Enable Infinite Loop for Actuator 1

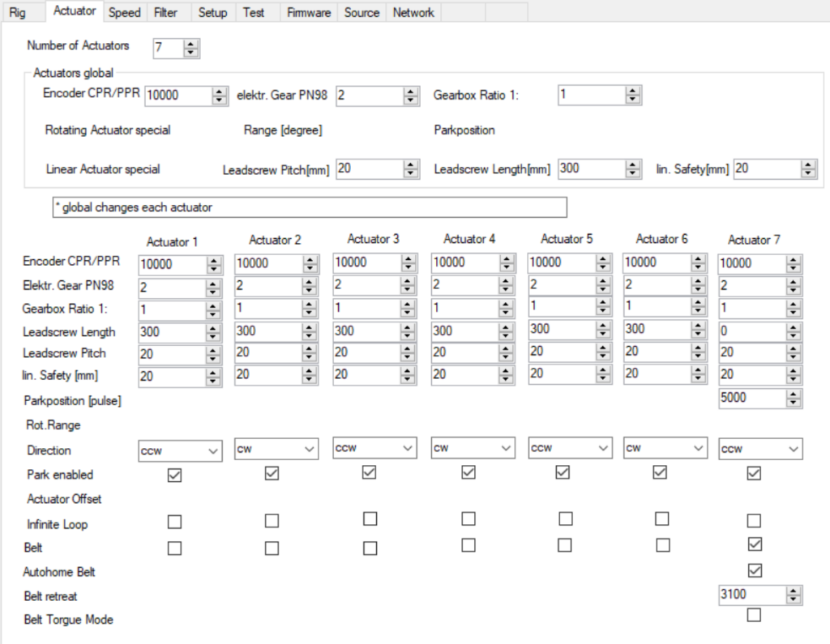tap(173, 521)
